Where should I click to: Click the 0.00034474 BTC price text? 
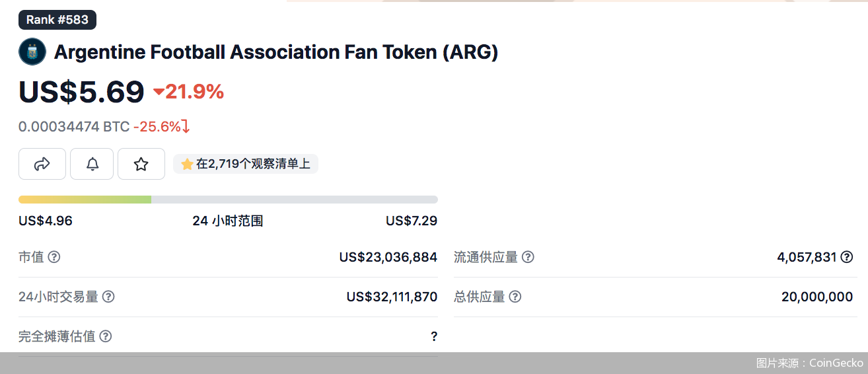(x=74, y=126)
